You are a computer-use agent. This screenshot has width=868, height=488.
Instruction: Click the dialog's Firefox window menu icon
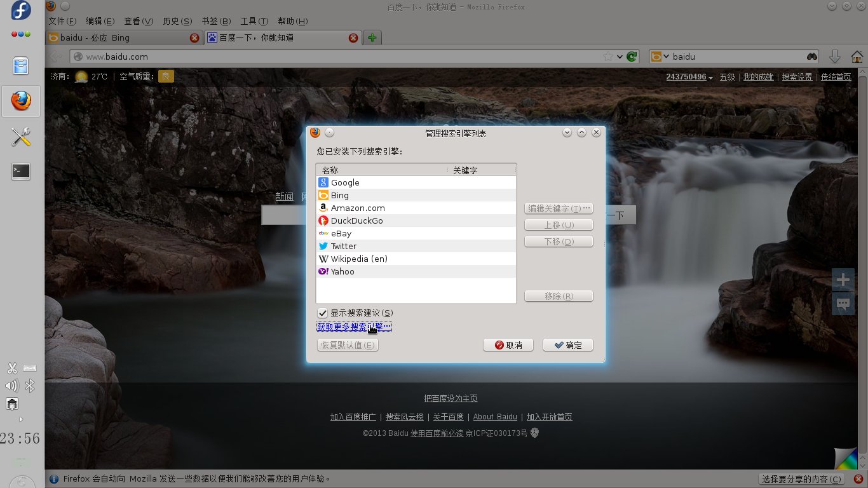(315, 133)
